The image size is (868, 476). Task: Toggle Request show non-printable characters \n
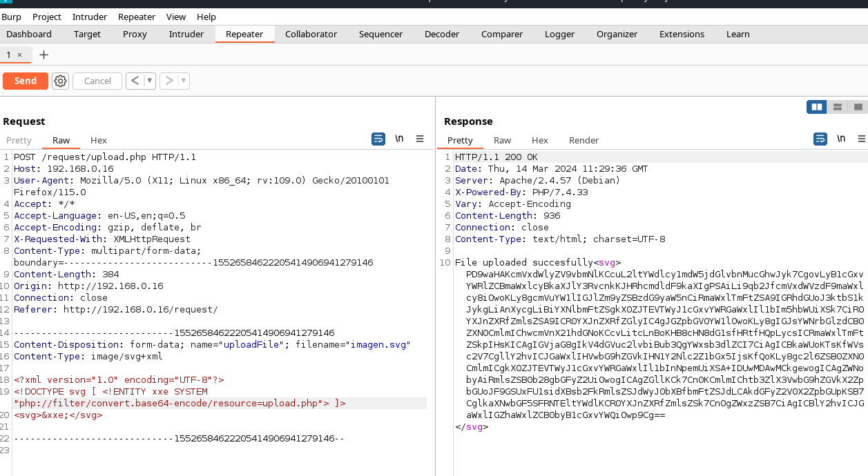(x=399, y=139)
